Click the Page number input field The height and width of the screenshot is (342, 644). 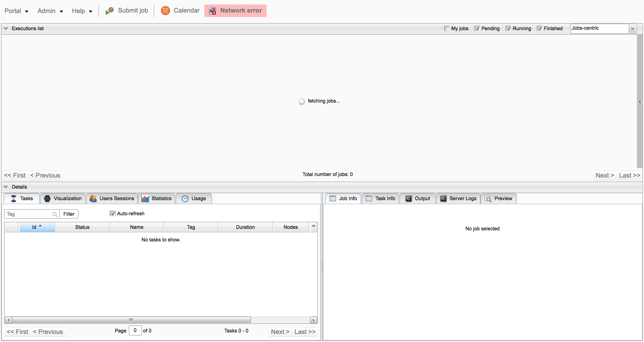[135, 330]
